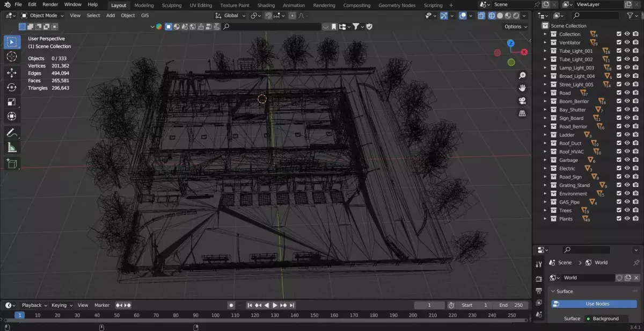
Task: Hide the Plants collection in viewport
Action: click(627, 219)
